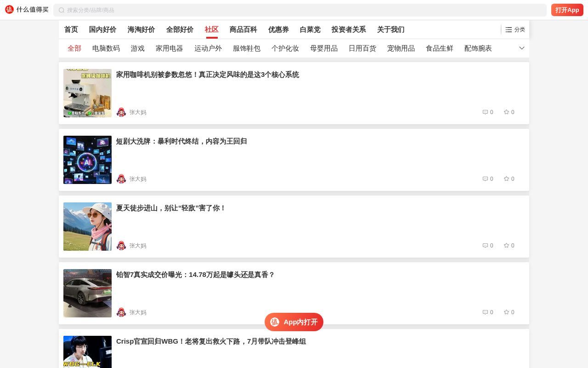Open the coffee machine article thumbnail
This screenshot has height=368, width=588.
87,93
